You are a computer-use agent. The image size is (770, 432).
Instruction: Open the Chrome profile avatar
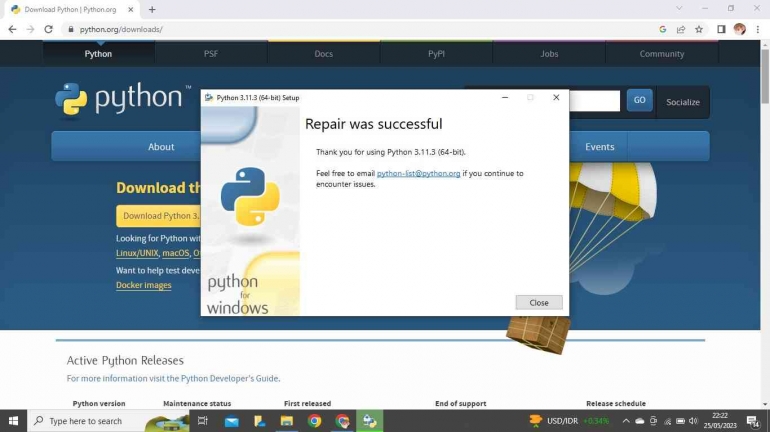(x=740, y=29)
